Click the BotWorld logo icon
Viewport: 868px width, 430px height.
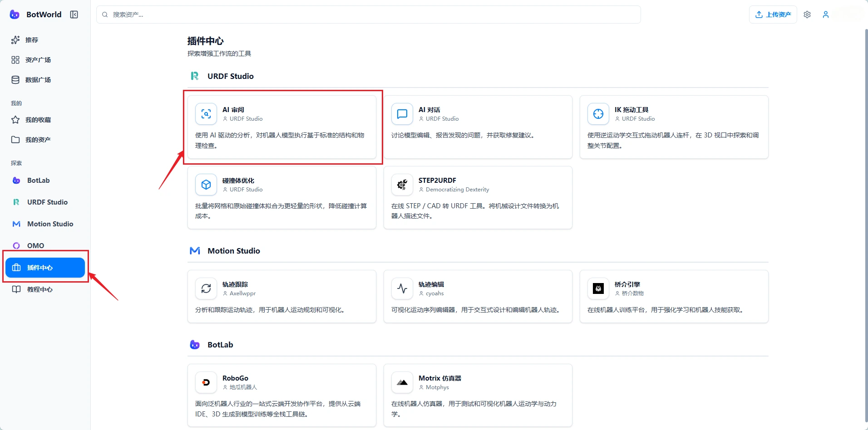point(15,15)
